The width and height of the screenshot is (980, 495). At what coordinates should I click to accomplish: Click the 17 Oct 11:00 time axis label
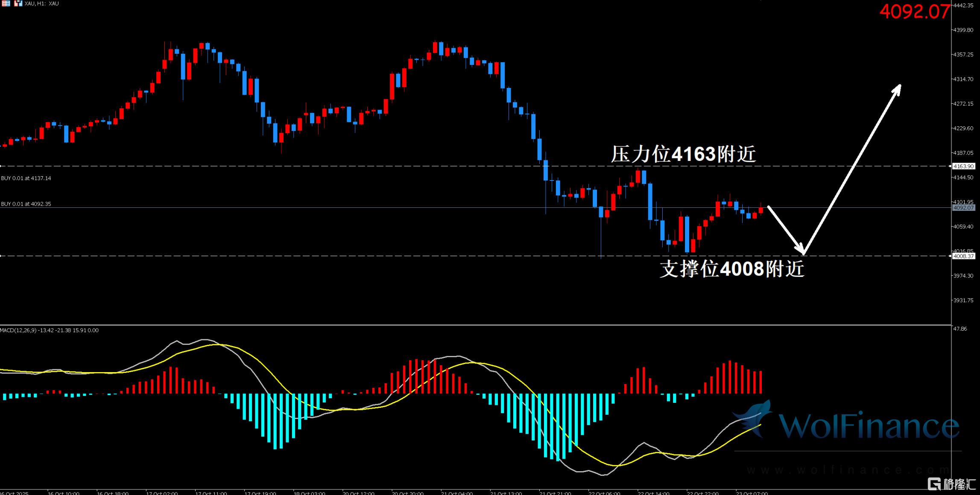[211, 493]
